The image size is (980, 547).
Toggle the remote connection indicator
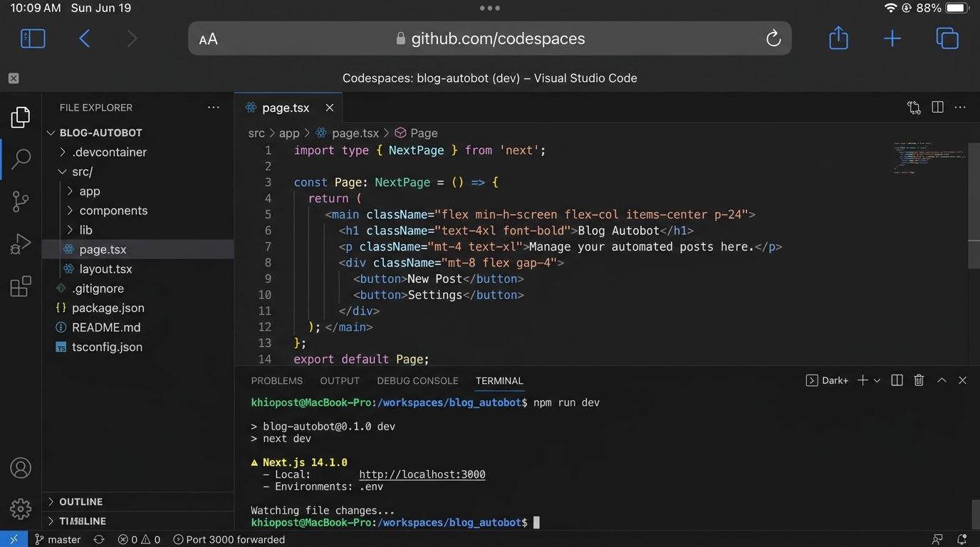[14, 539]
